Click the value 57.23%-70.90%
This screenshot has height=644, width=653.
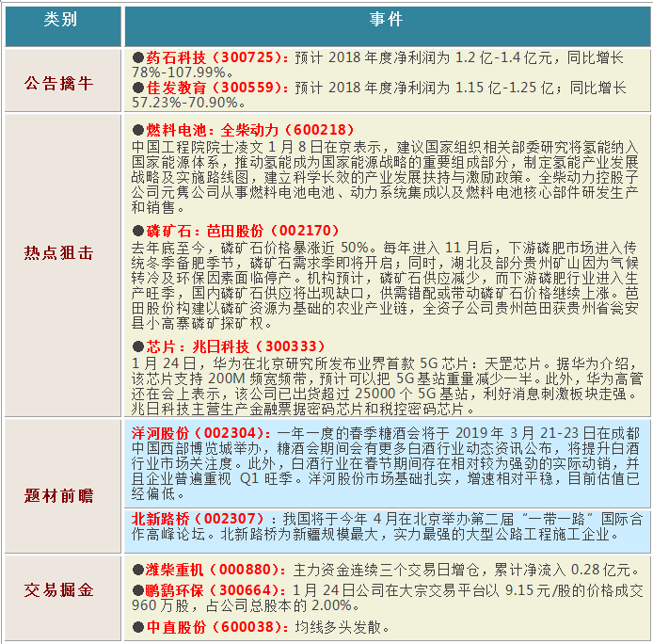tap(184, 103)
